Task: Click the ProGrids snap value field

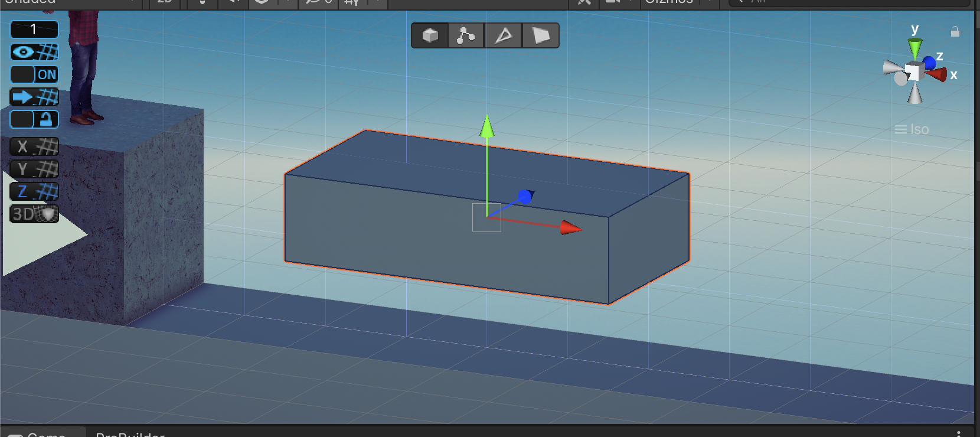Action: pos(34,30)
